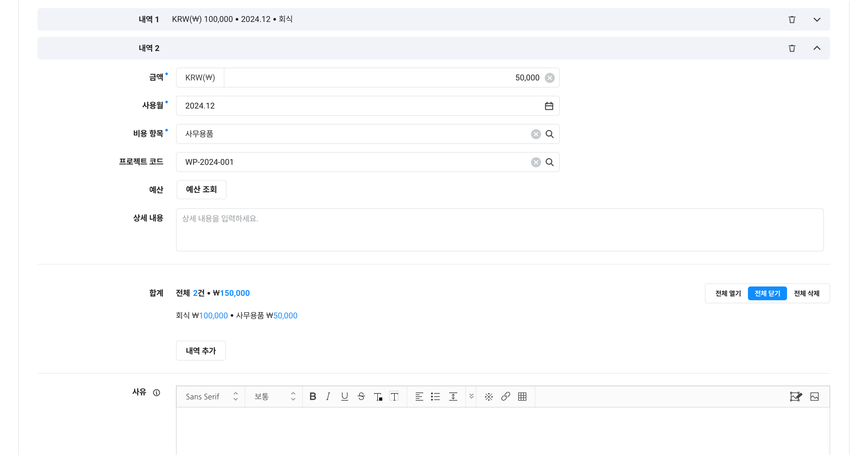Open Sans Serif font dropdown

point(211,397)
